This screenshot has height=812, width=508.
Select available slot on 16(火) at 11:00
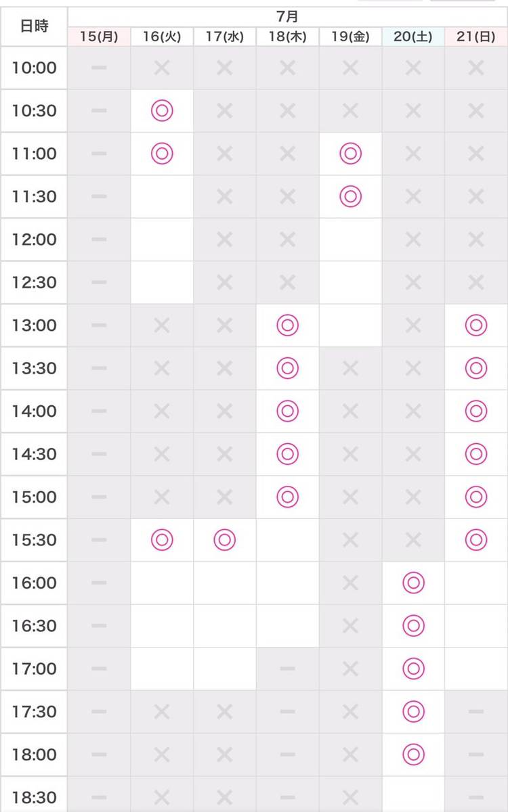pos(162,154)
